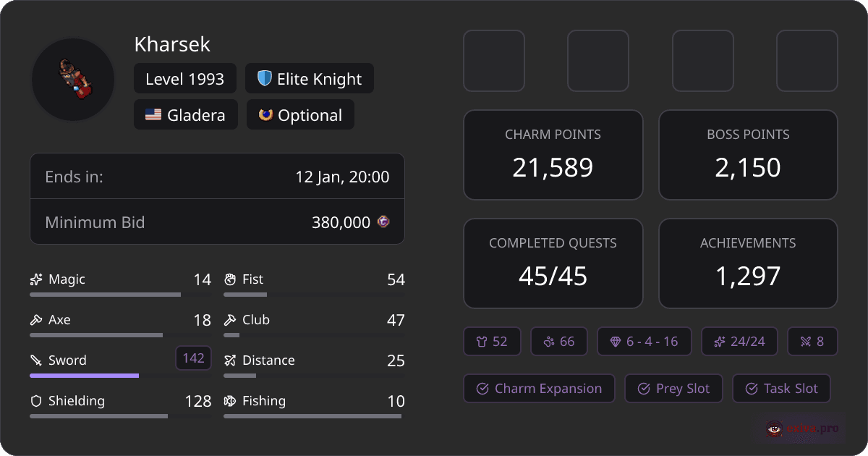The width and height of the screenshot is (868, 456).
Task: Select the Gladera server badge
Action: [185, 114]
